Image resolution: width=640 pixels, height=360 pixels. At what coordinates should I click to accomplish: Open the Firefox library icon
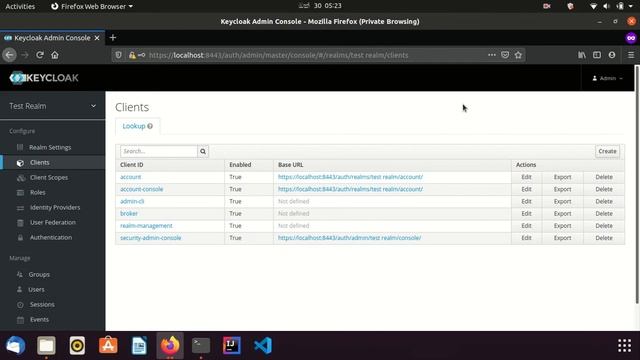pos(582,55)
